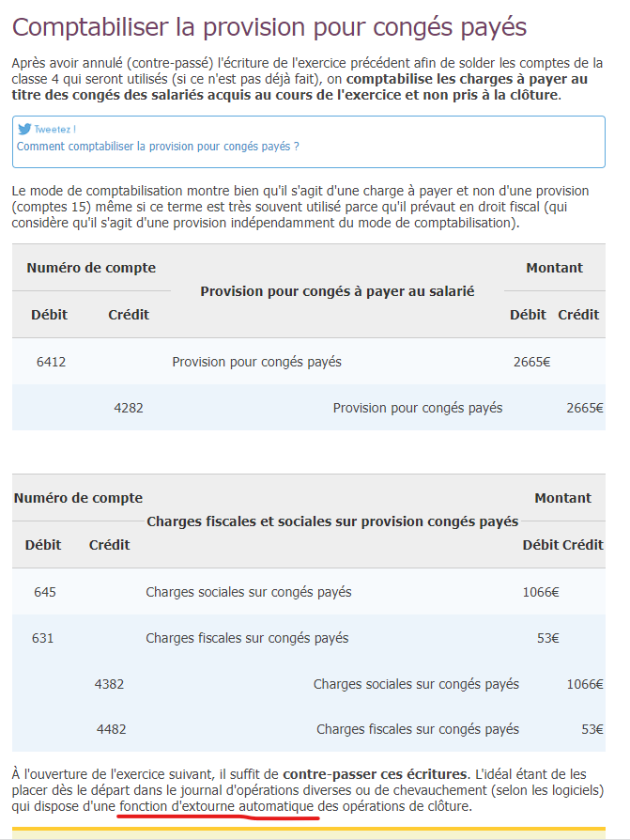
Task: Click the "Provision pour congés à payer au salarié" header
Action: [x=337, y=291]
